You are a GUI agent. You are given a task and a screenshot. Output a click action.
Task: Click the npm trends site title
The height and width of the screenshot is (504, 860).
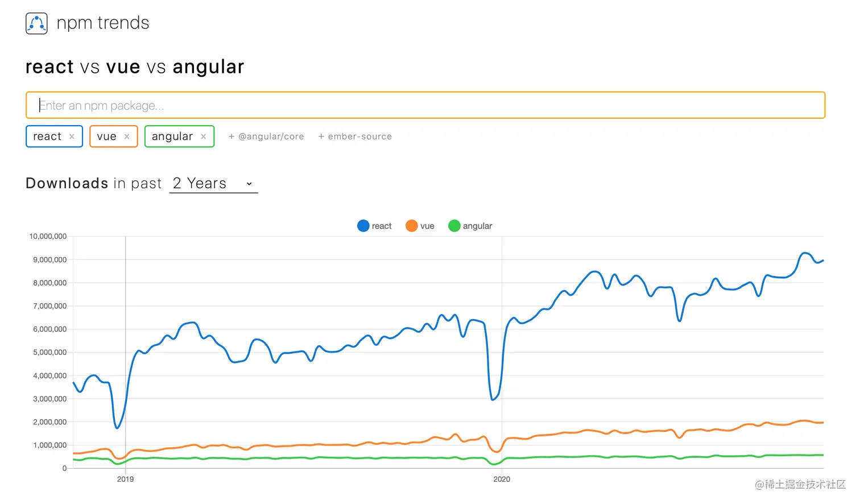click(103, 23)
